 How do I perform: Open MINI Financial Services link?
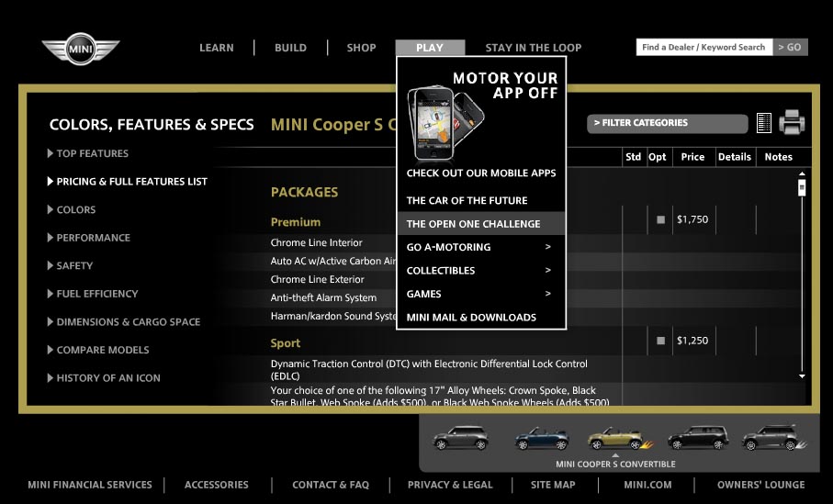[x=90, y=485]
